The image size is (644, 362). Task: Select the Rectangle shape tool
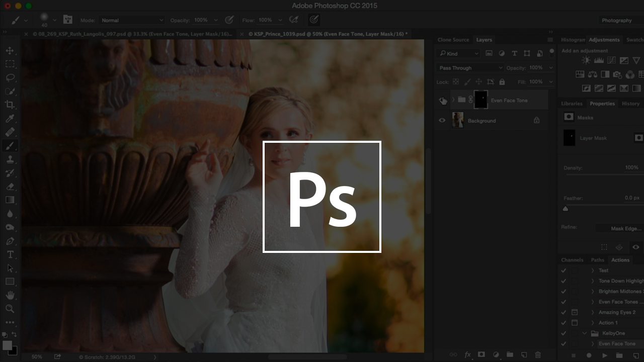(10, 282)
